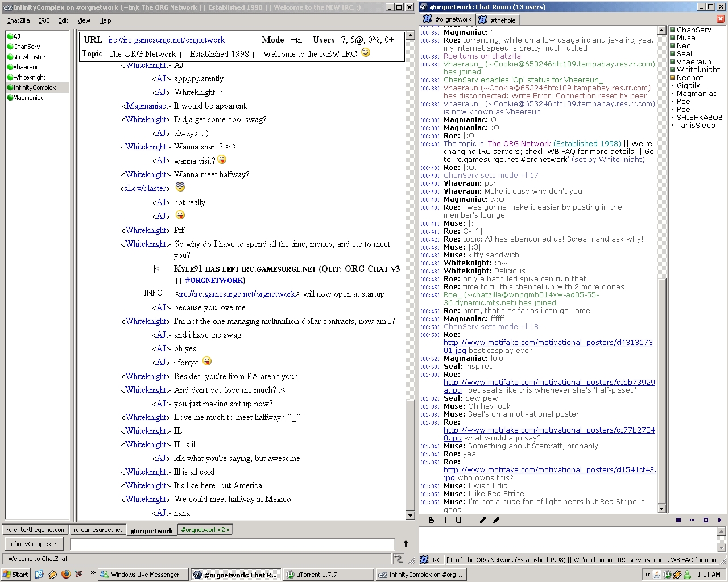
Task: Select SHISHKABOB in Chat Room user list
Action: point(699,118)
